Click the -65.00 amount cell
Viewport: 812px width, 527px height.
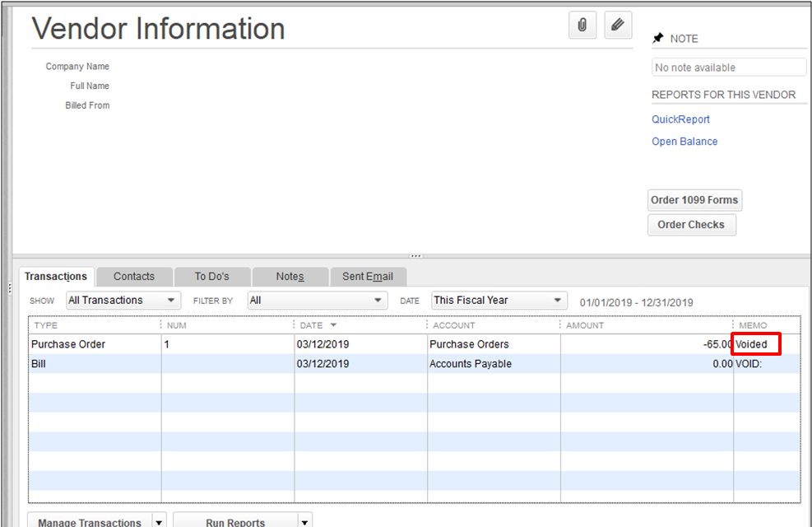(647, 344)
